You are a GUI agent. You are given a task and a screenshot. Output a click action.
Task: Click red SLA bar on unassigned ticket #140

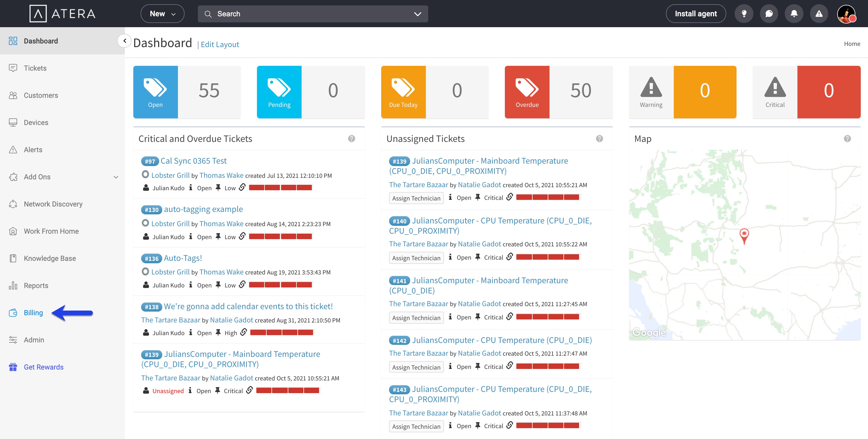point(548,257)
